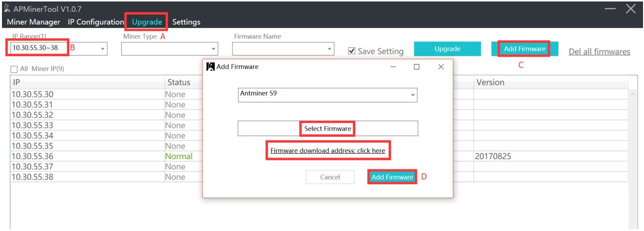Click Select Firmware to browse file
The image size is (644, 231).
(x=328, y=129)
